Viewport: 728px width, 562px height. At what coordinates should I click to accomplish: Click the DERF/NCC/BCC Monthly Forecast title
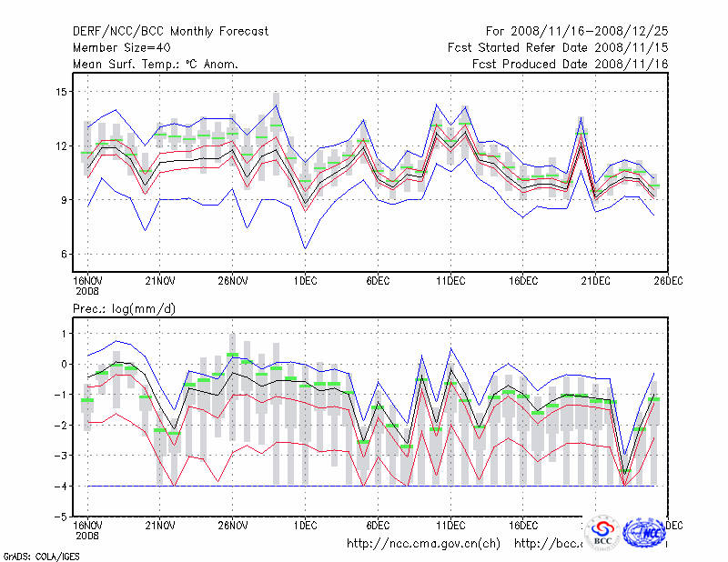(x=171, y=32)
